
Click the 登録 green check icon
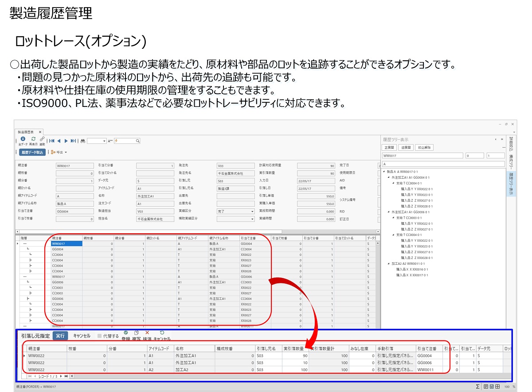[126, 333]
